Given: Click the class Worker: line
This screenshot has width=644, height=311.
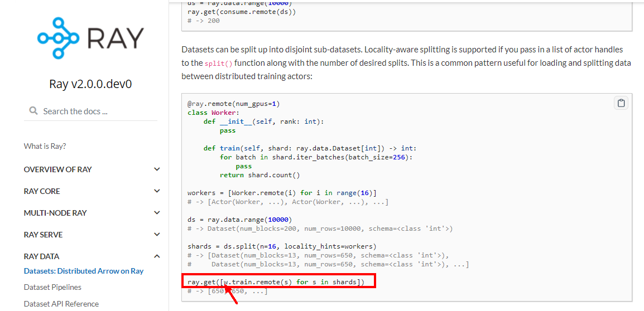Looking at the screenshot, I should point(213,113).
